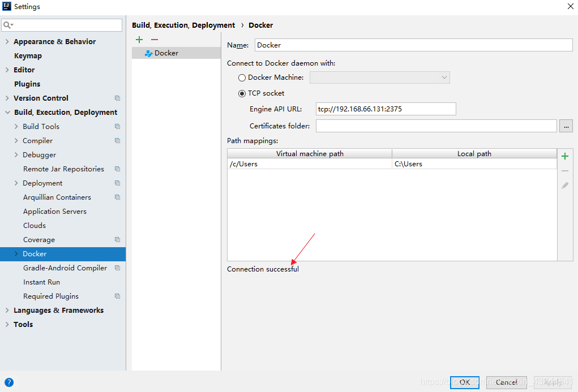Image resolution: width=578 pixels, height=392 pixels.
Task: Click Local path column header
Action: 474,154
